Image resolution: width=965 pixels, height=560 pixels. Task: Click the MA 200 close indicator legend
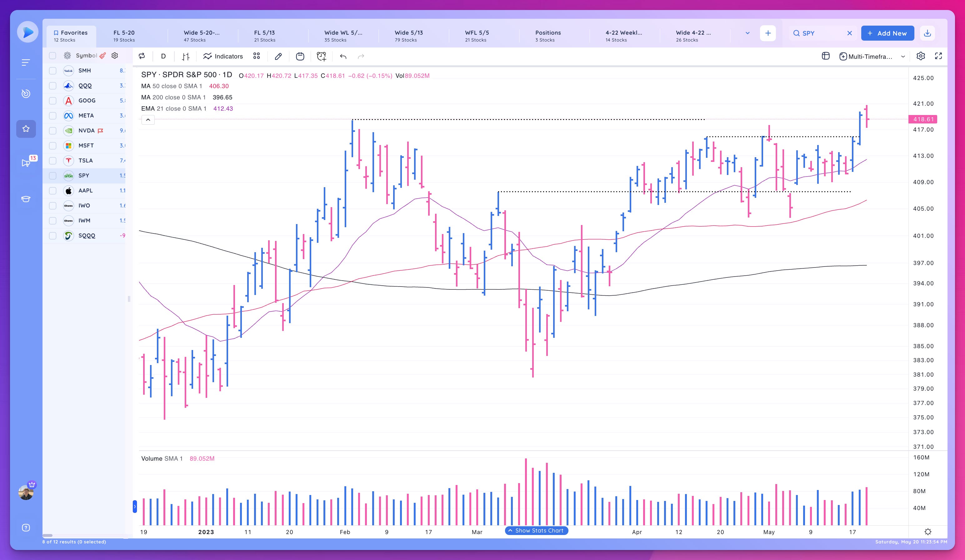[187, 97]
